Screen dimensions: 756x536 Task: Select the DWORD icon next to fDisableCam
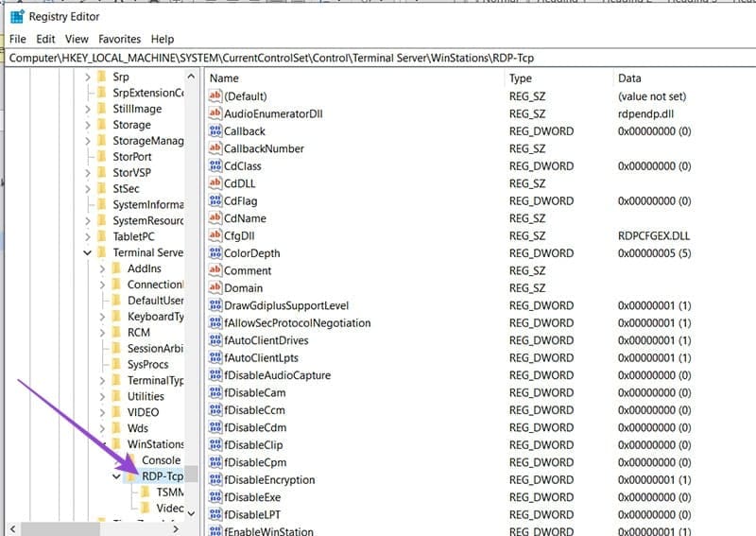(215, 391)
